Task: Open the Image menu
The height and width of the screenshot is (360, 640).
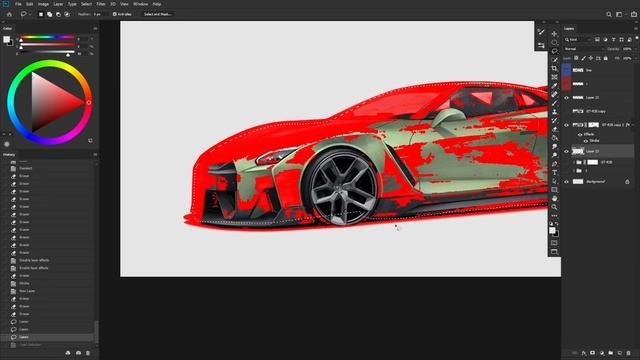Action: coord(43,4)
